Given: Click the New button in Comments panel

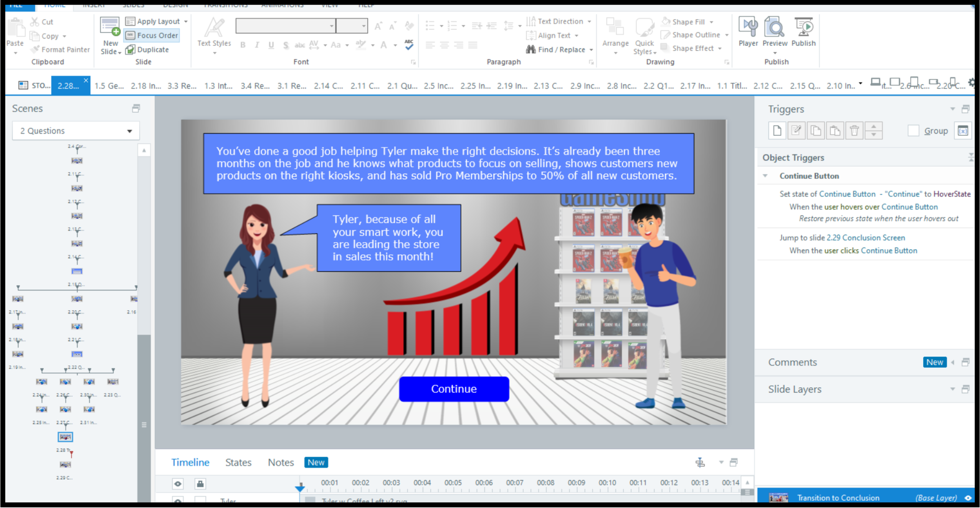Looking at the screenshot, I should [x=935, y=362].
